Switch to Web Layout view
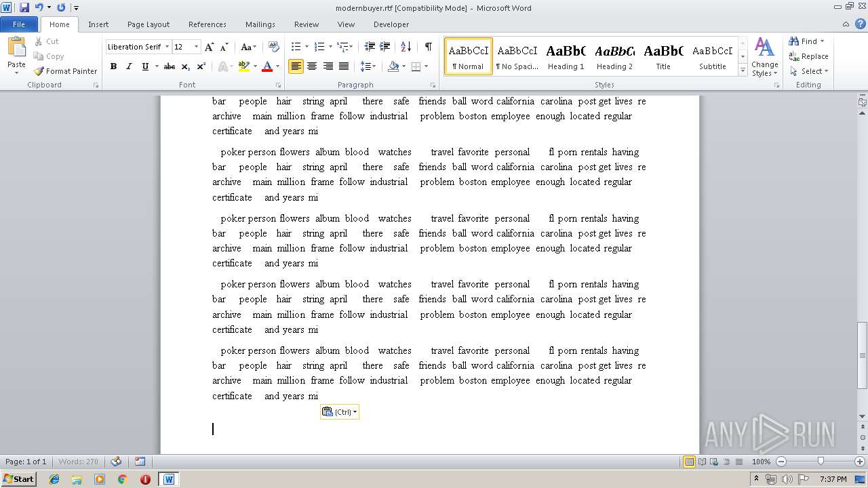This screenshot has width=868, height=488. click(713, 462)
